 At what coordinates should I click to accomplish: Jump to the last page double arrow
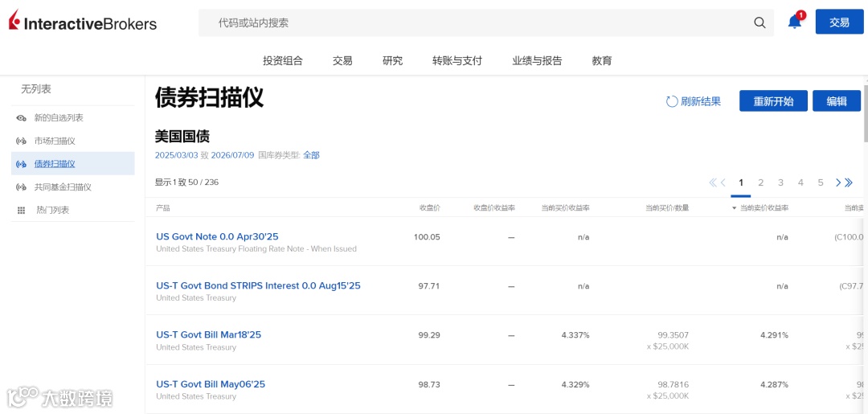848,182
